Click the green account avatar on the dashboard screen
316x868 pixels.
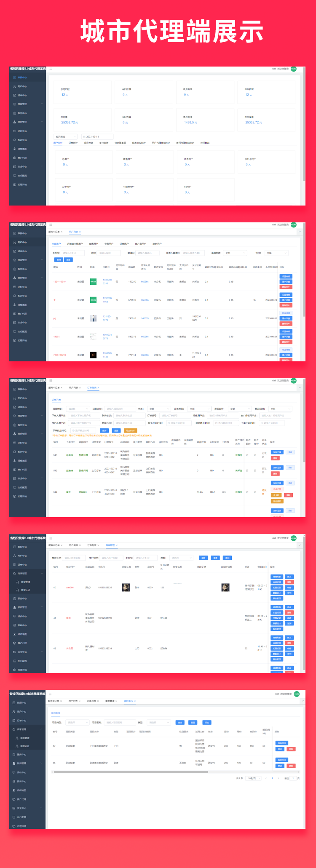point(294,69)
